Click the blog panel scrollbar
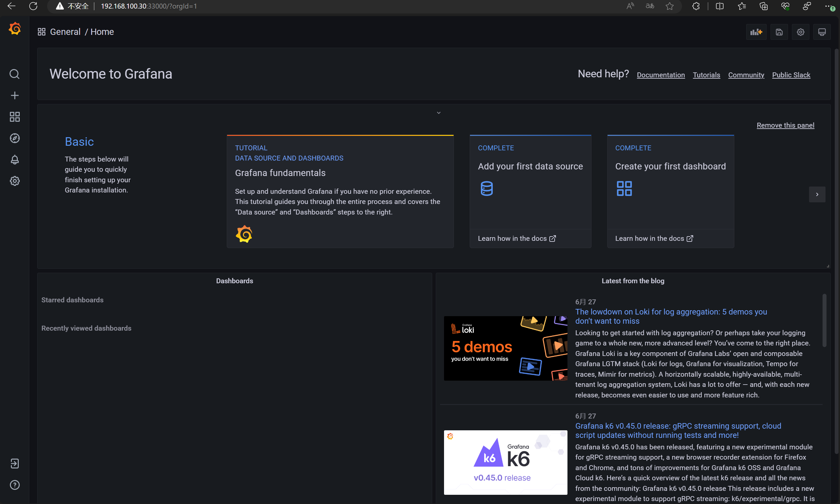Viewport: 840px width, 504px height. pyautogui.click(x=824, y=320)
